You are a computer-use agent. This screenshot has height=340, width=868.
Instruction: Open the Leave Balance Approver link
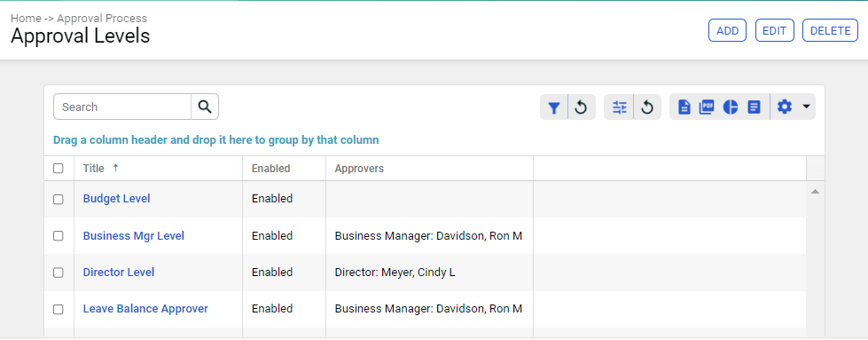(x=145, y=309)
